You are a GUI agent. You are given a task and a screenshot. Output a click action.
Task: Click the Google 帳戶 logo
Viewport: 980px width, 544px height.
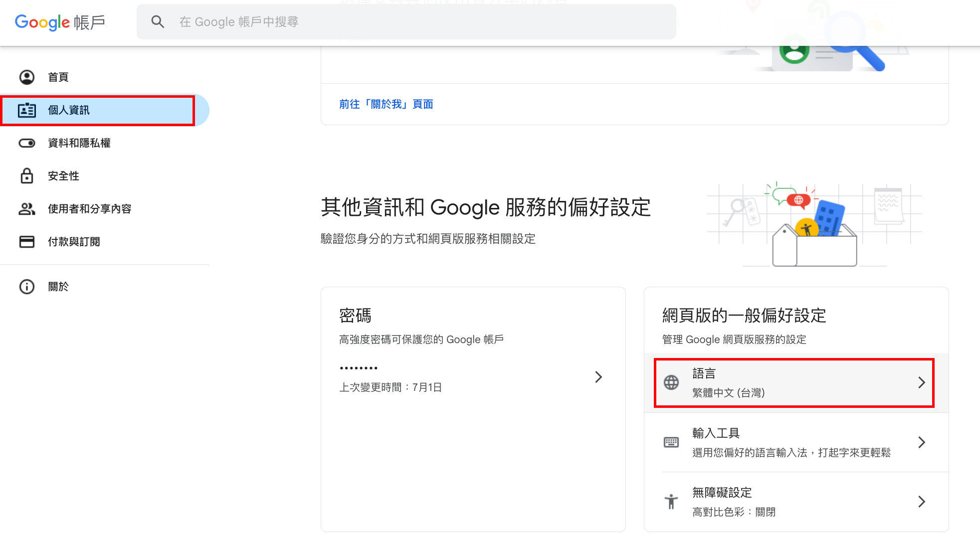pyautogui.click(x=60, y=22)
